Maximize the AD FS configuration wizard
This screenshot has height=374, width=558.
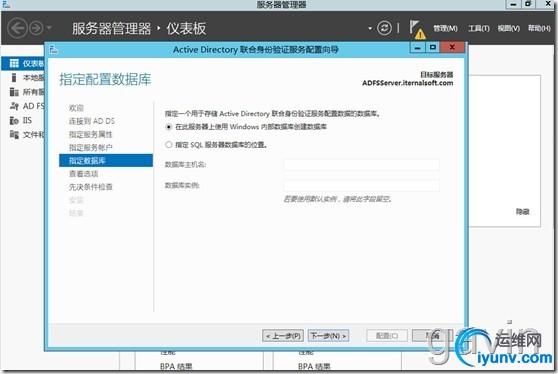pos(433,47)
